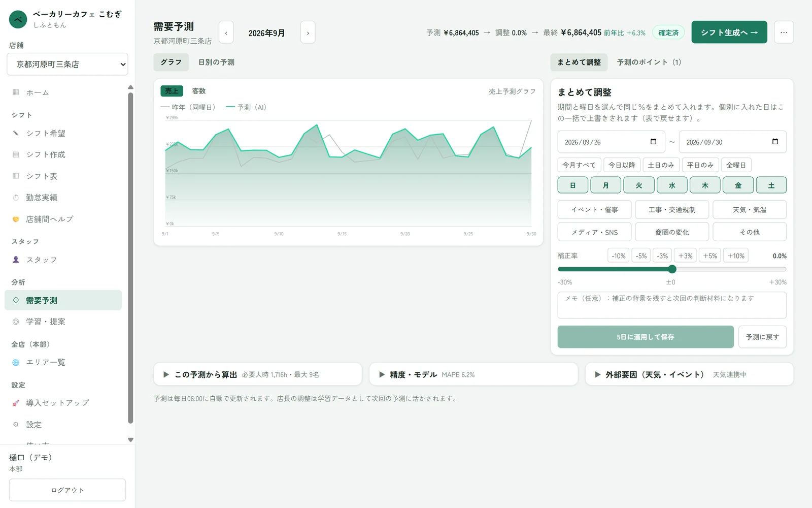Toggle the 月 weekday button

click(x=605, y=185)
